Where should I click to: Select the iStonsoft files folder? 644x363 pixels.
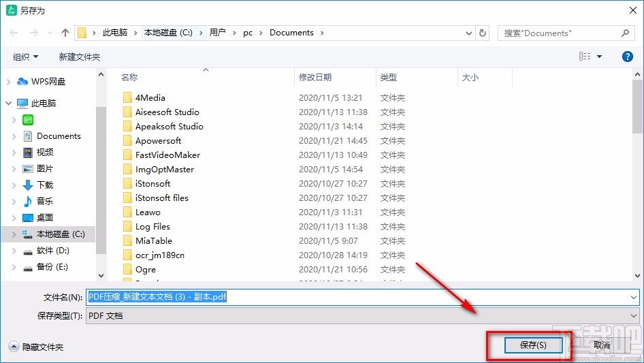click(x=161, y=198)
